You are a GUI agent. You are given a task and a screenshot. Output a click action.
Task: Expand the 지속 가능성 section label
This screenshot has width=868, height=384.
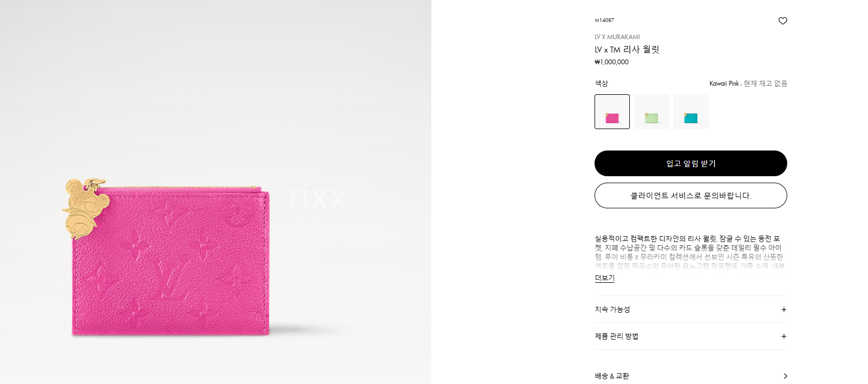[x=612, y=310]
